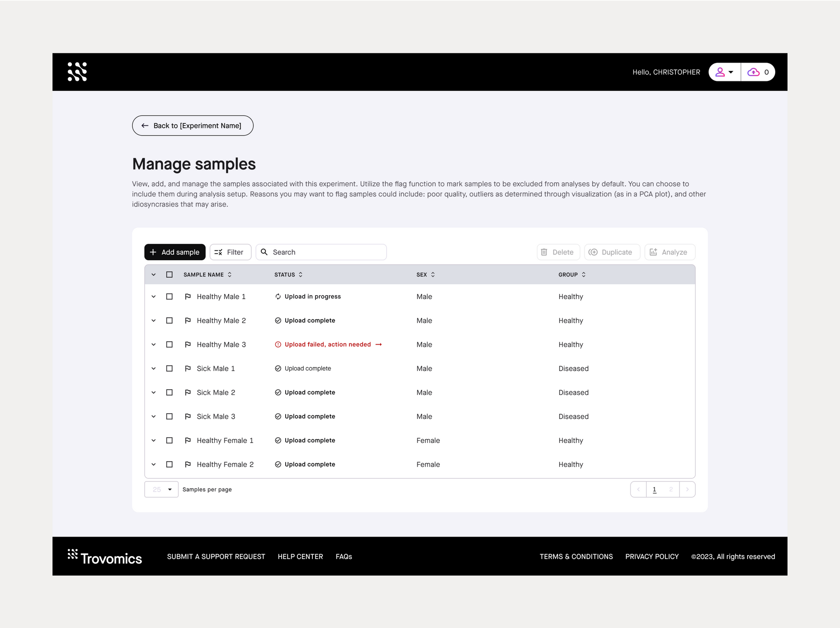Open the user account menu

coord(724,72)
